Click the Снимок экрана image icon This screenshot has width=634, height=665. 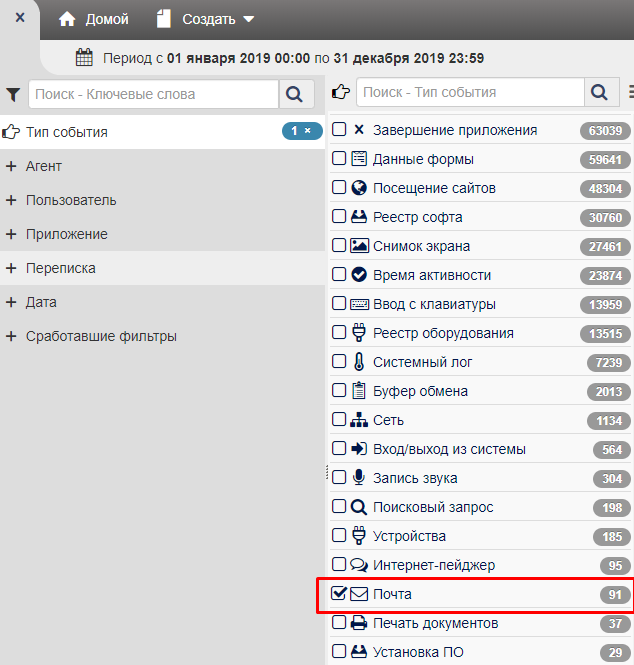[359, 245]
